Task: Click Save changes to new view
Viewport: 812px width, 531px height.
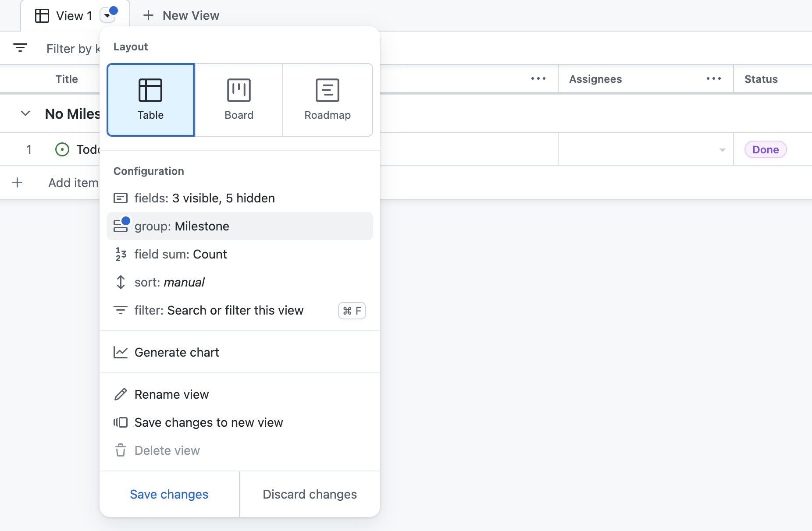Action: (x=239, y=422)
